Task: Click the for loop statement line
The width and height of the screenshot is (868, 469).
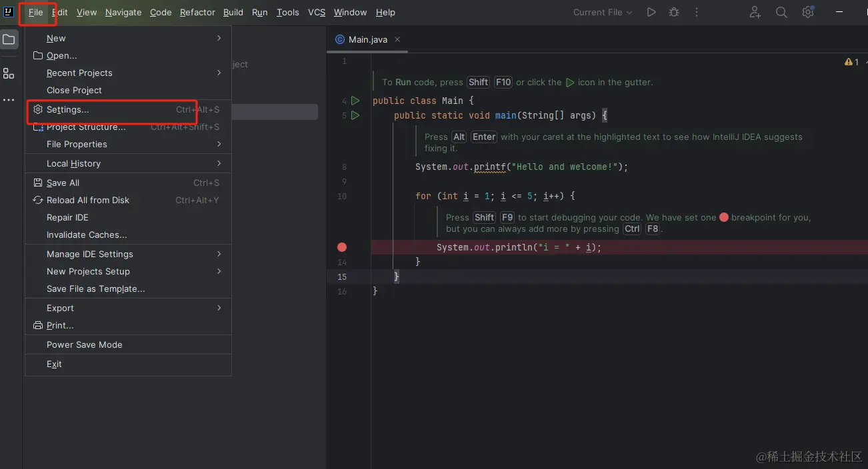Action: (495, 196)
